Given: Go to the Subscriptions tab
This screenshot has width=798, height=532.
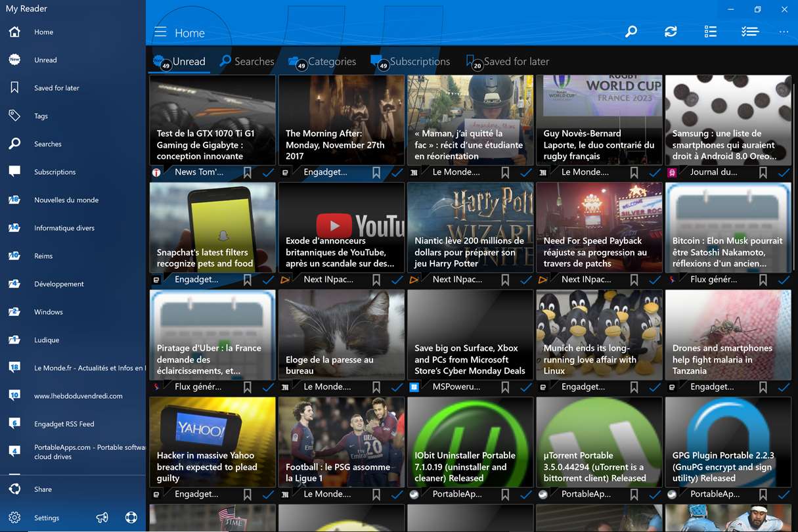Looking at the screenshot, I should pos(411,62).
